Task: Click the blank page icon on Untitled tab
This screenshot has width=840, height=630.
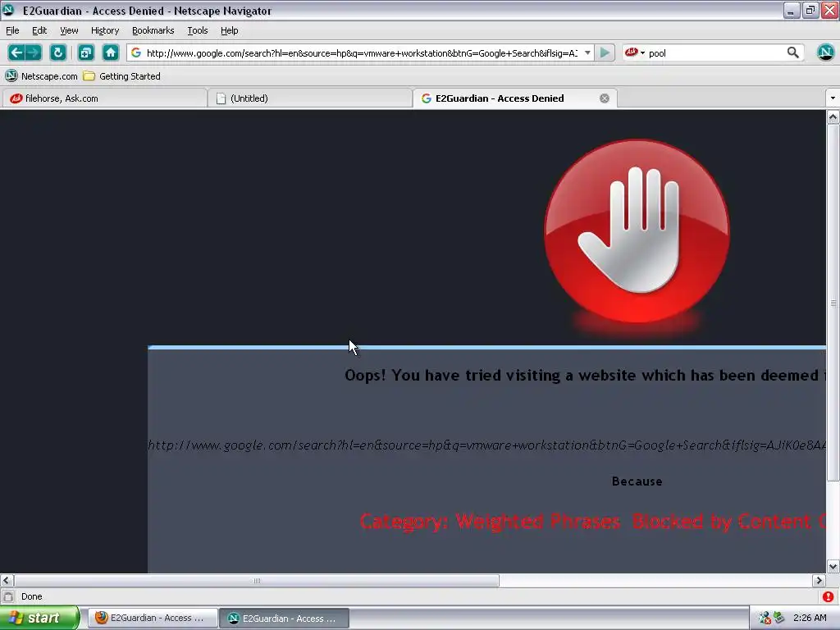Action: (x=221, y=98)
